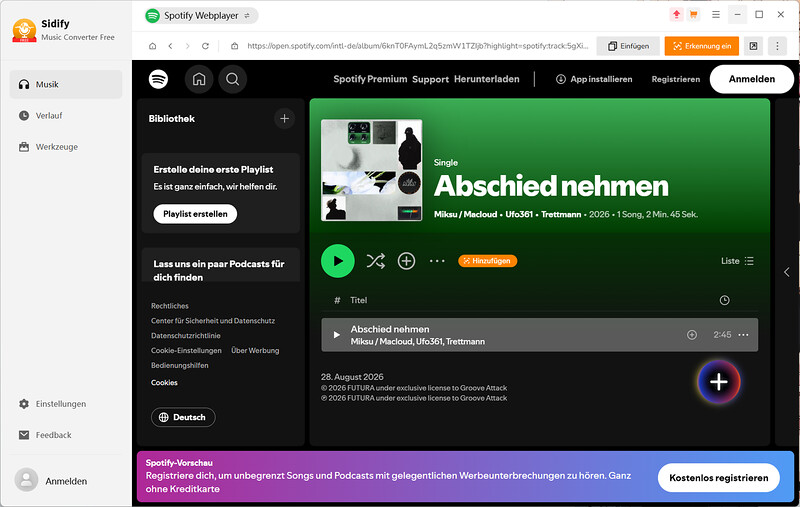This screenshot has height=507, width=800.
Task: Navigate forward with right arrow
Action: tap(188, 46)
